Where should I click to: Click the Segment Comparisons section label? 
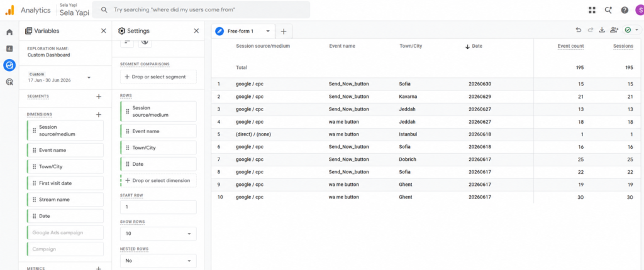point(145,65)
